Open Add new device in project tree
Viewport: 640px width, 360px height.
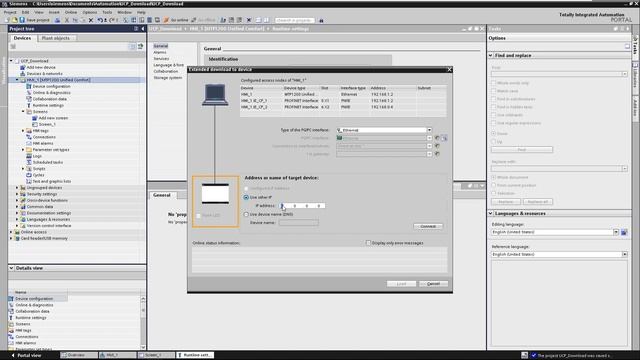41,67
